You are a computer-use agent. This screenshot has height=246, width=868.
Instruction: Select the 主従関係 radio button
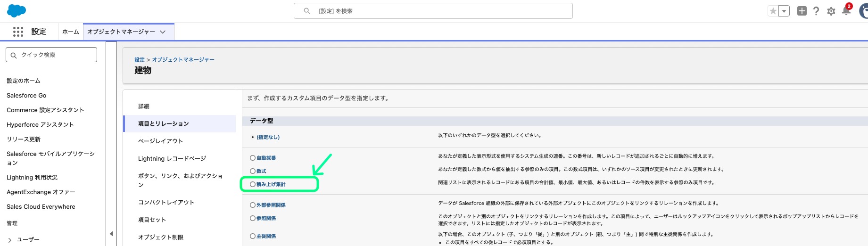coord(253,236)
